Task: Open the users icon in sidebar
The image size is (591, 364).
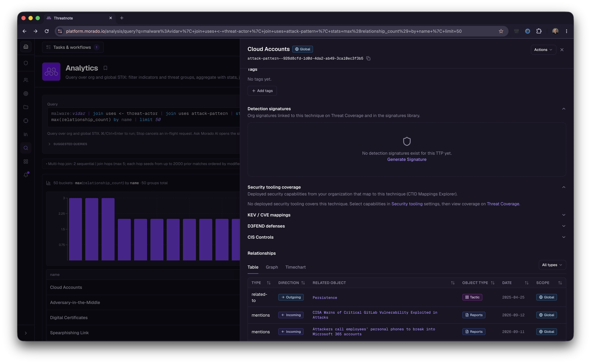Action: [26, 80]
